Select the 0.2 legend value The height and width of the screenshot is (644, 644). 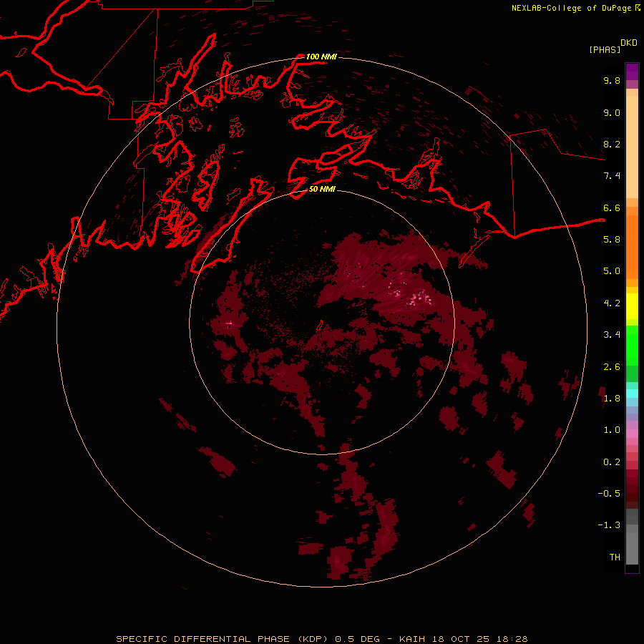coord(612,462)
